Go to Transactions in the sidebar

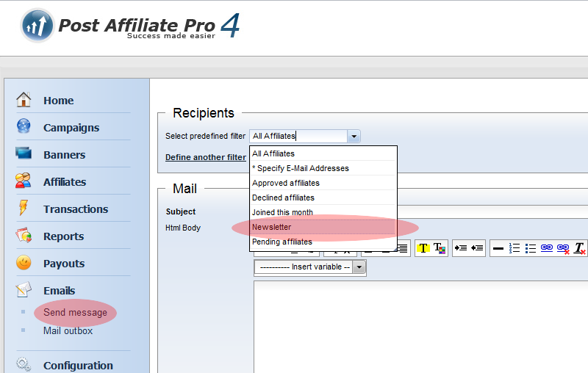(x=76, y=209)
